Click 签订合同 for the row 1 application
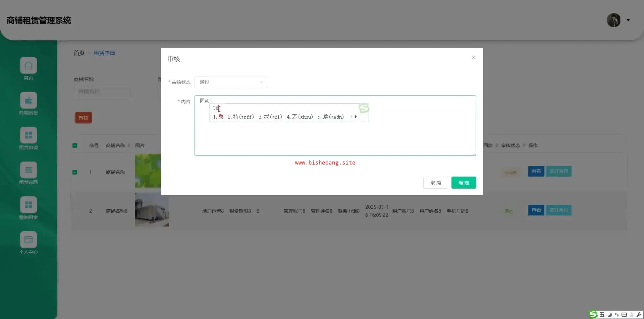This screenshot has height=319, width=644. coord(559,171)
